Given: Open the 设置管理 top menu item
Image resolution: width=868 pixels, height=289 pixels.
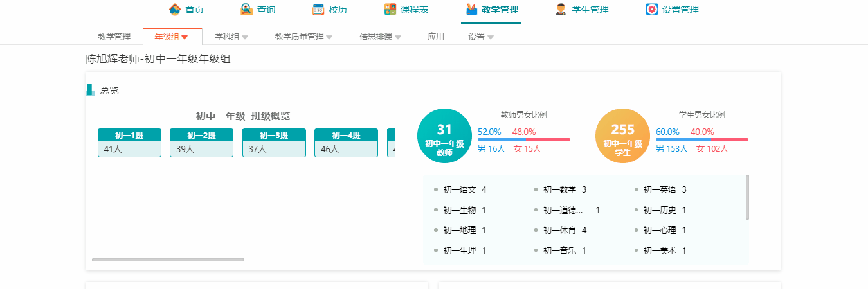Looking at the screenshot, I should coord(672,10).
